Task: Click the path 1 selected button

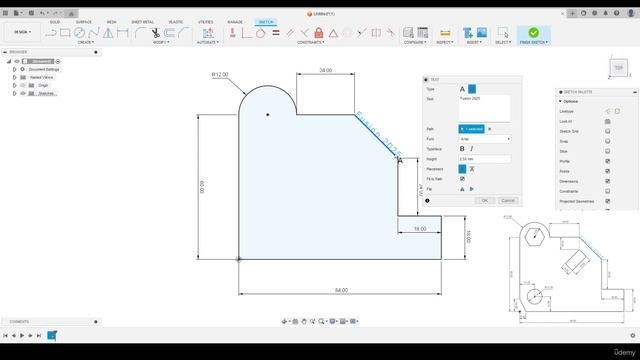Action: pos(471,129)
